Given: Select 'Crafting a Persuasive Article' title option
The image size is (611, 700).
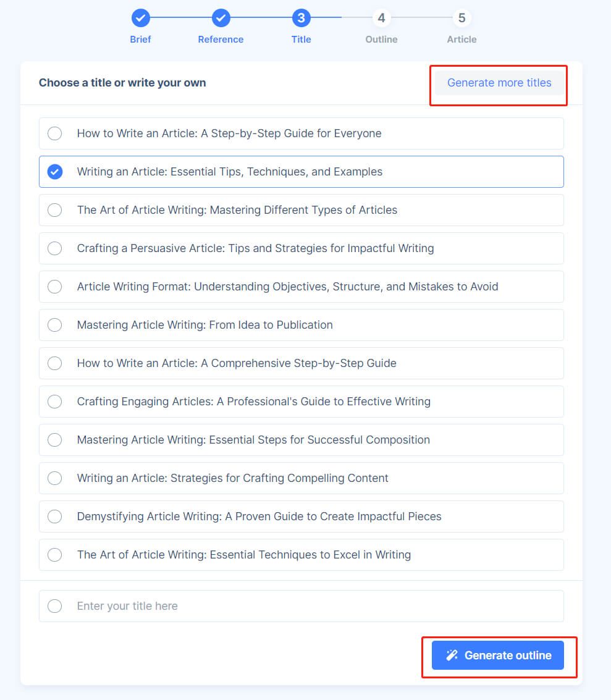Looking at the screenshot, I should coord(55,248).
